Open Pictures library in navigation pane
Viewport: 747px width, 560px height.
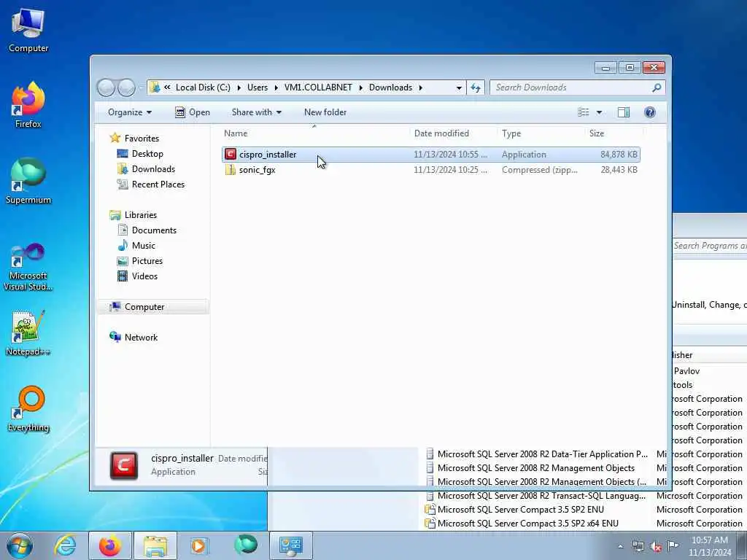(147, 260)
